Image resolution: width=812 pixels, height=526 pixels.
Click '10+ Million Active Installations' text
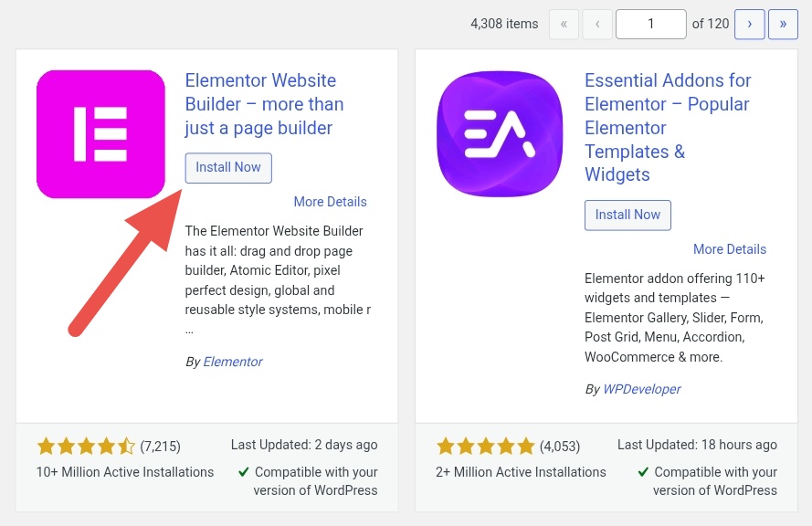click(125, 471)
